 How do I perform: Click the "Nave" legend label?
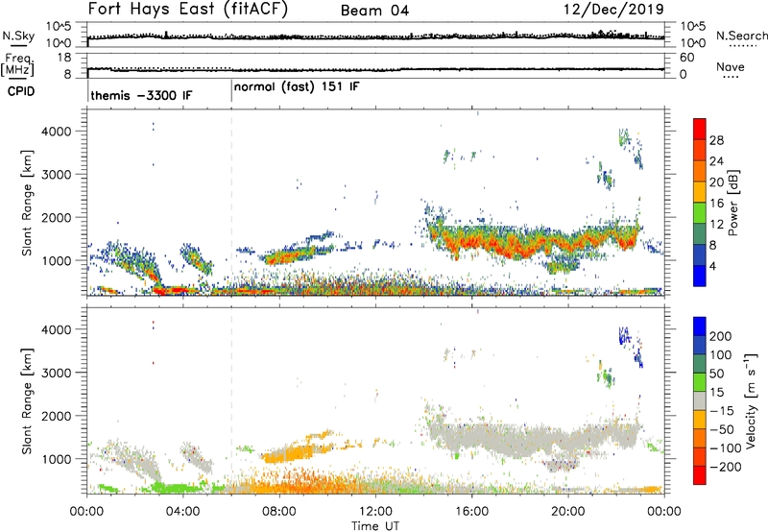[731, 66]
